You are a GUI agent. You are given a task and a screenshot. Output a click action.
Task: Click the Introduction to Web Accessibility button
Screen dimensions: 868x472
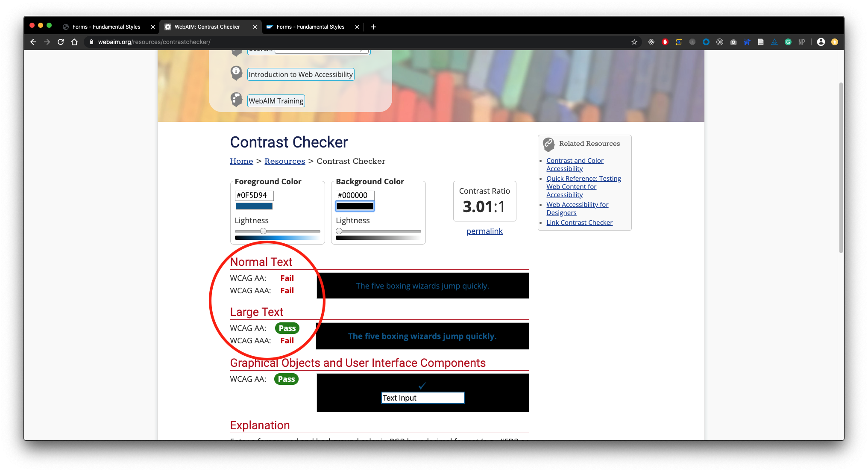[x=300, y=74]
